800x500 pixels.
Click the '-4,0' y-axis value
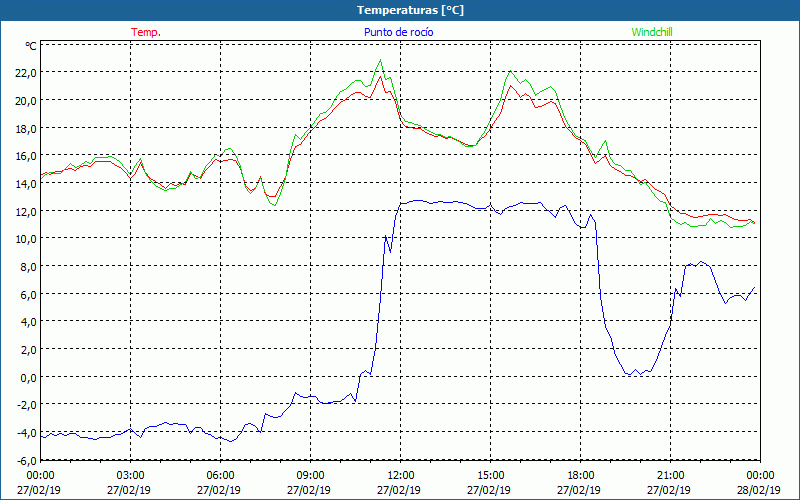[x=27, y=433]
